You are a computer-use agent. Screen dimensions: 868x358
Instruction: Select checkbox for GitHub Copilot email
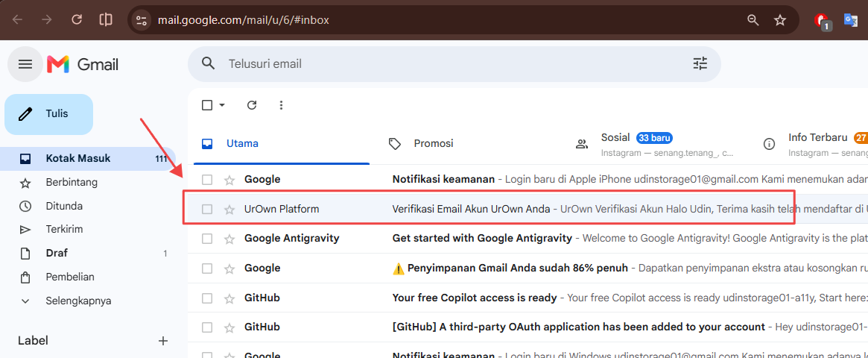coord(207,298)
